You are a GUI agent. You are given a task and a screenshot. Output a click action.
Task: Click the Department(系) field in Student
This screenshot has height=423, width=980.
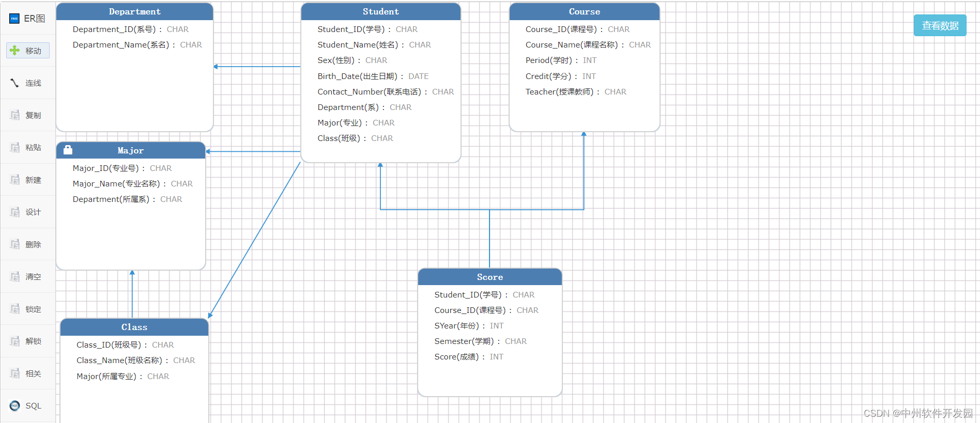364,107
